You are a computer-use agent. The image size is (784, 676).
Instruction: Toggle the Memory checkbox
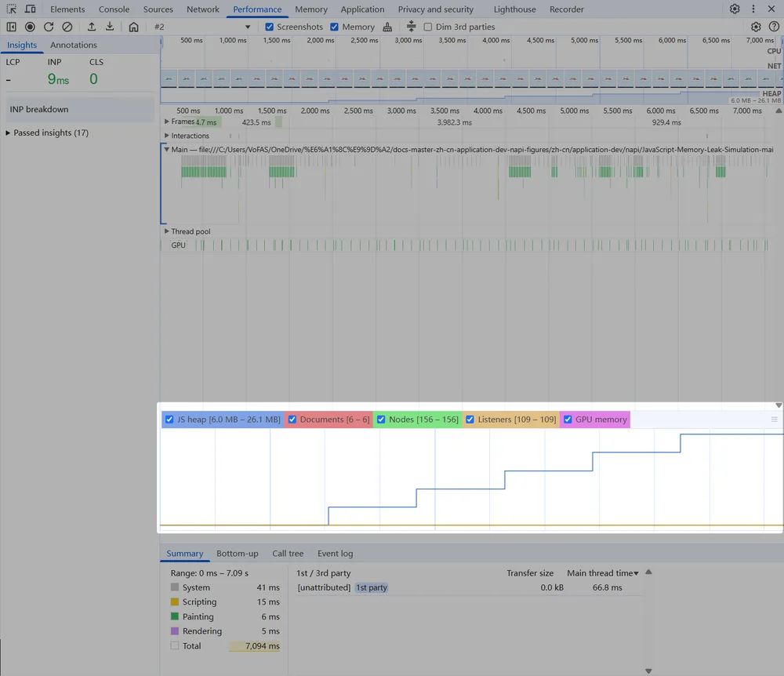tap(335, 27)
